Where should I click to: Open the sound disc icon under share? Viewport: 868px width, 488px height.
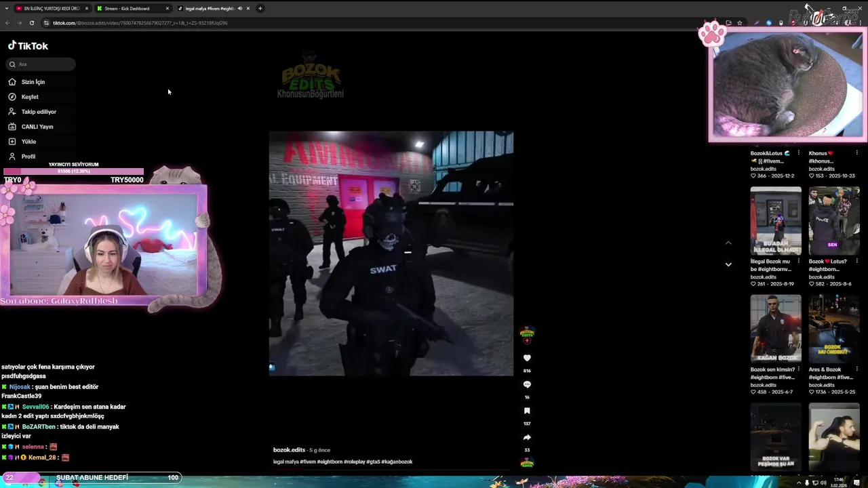(527, 464)
